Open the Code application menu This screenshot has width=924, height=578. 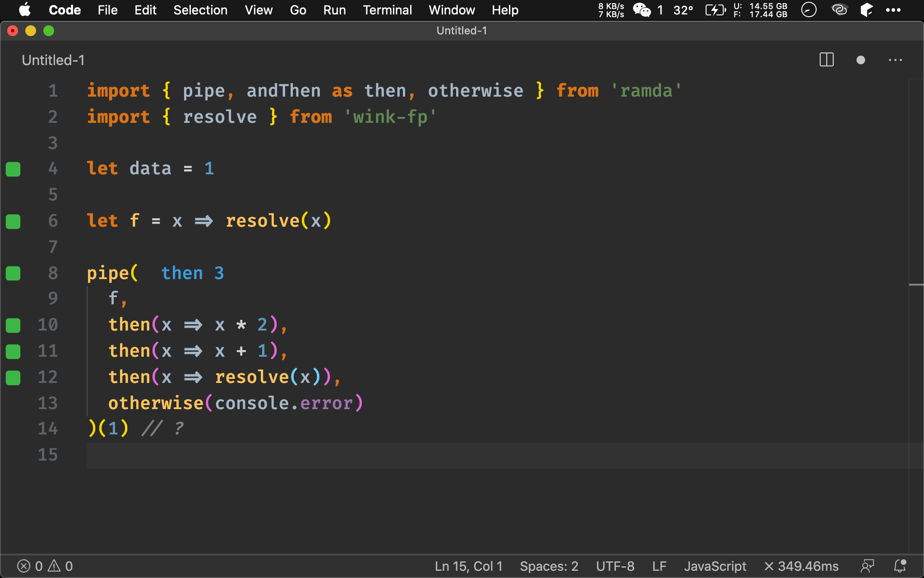tap(65, 10)
